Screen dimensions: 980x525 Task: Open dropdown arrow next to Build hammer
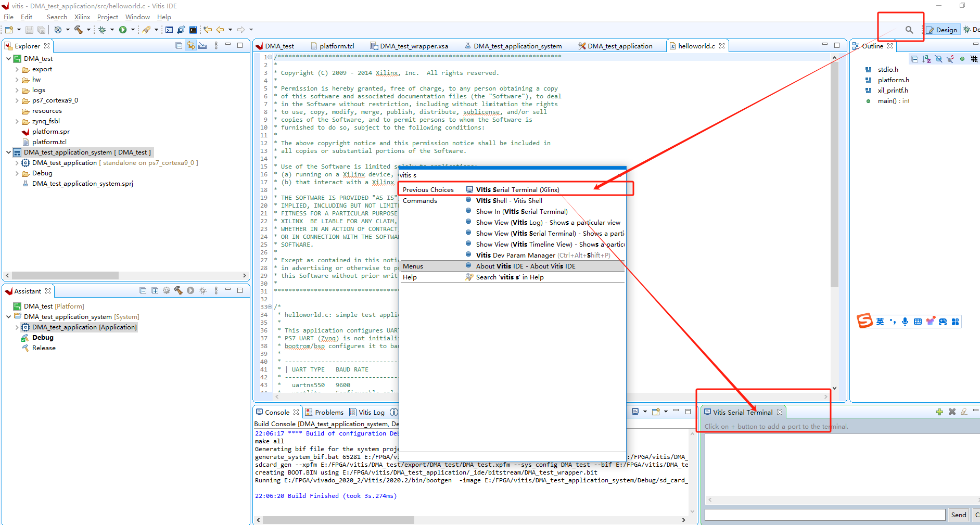(88, 30)
